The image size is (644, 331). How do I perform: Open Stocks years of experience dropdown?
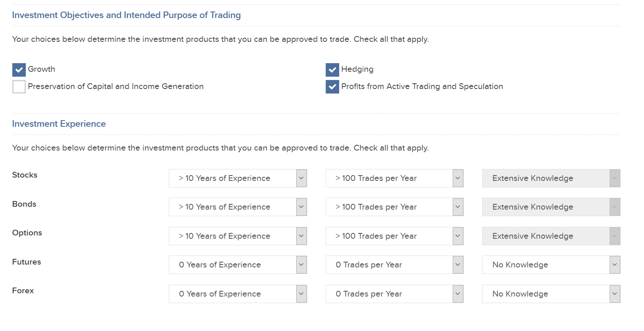pos(238,178)
